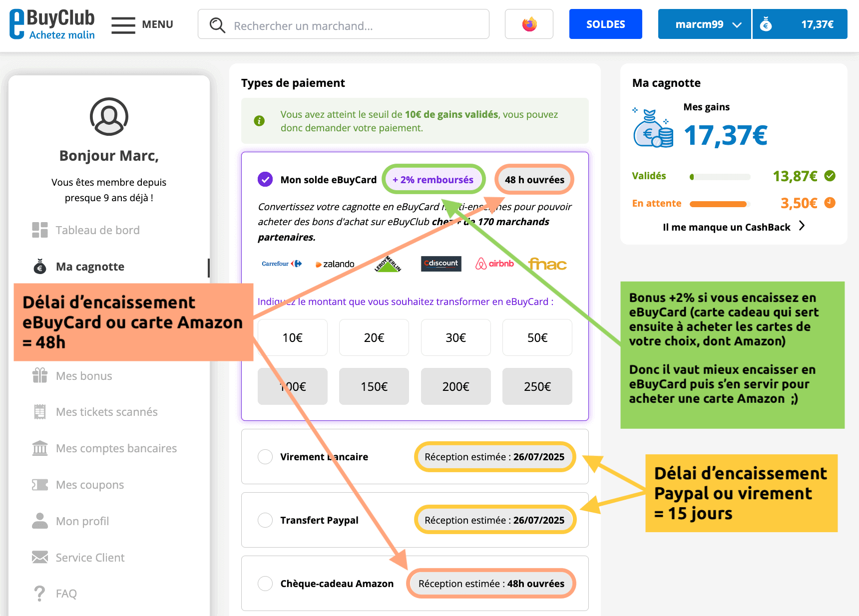Click the orange pending clock icon
Viewport: 859px width, 616px height.
(830, 203)
